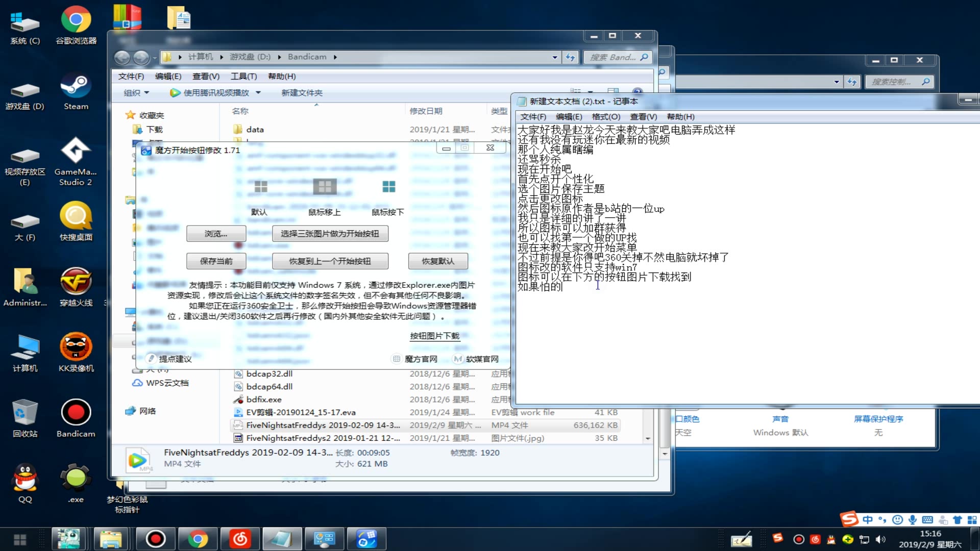
Task: Expand Bandicam breadcrumb arrow
Action: [x=335, y=57]
